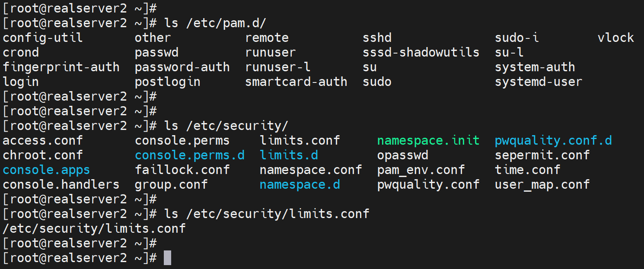Click the password-auth file name
The image size is (644, 269).
pos(182,67)
